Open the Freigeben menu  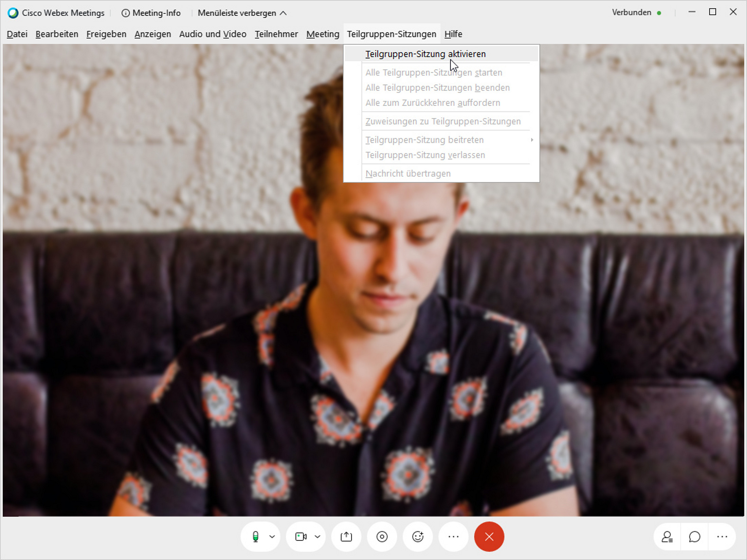click(106, 34)
